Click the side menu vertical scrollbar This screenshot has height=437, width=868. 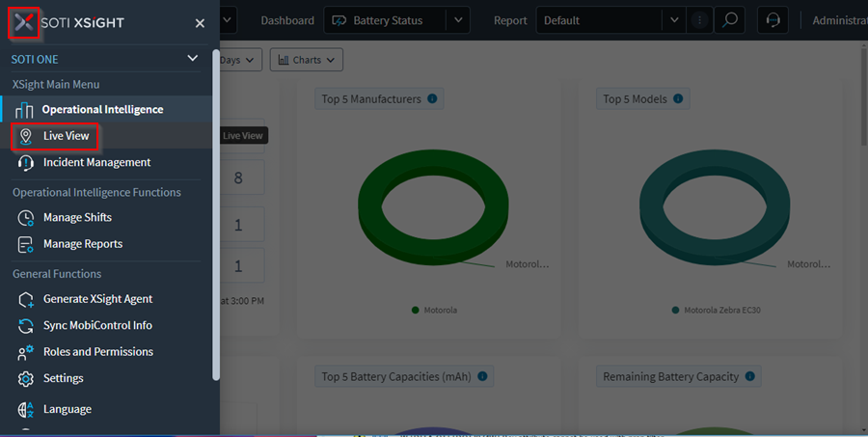pyautogui.click(x=216, y=215)
